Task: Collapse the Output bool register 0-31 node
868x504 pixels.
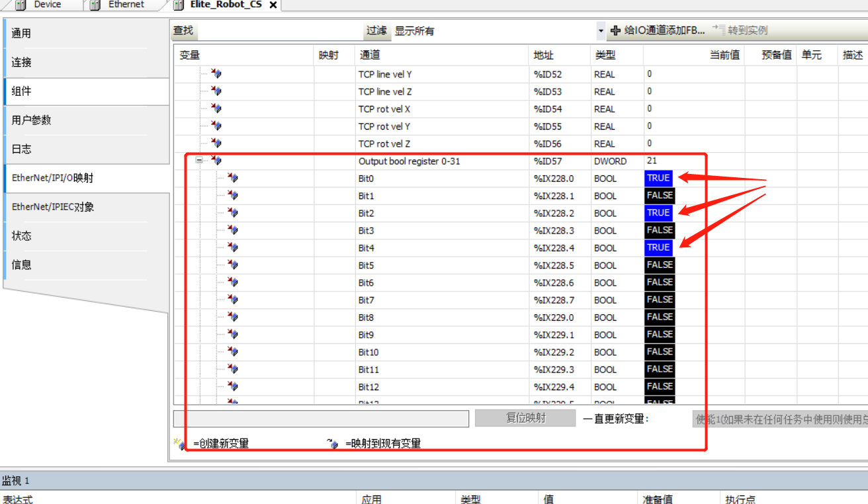Action: tap(199, 161)
